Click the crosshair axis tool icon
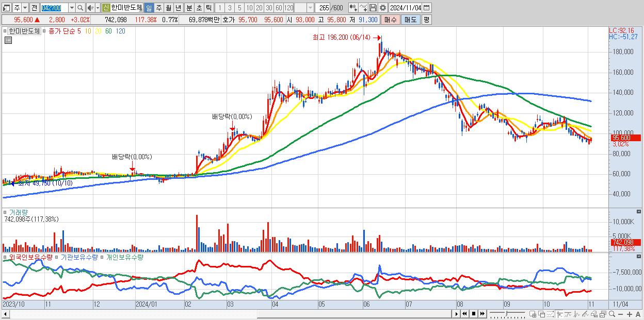 pos(560,314)
